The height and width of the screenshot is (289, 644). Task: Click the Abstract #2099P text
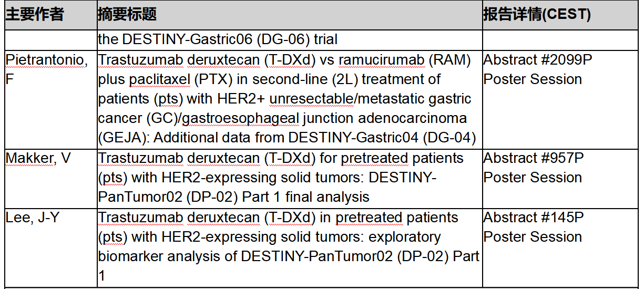pyautogui.click(x=537, y=60)
